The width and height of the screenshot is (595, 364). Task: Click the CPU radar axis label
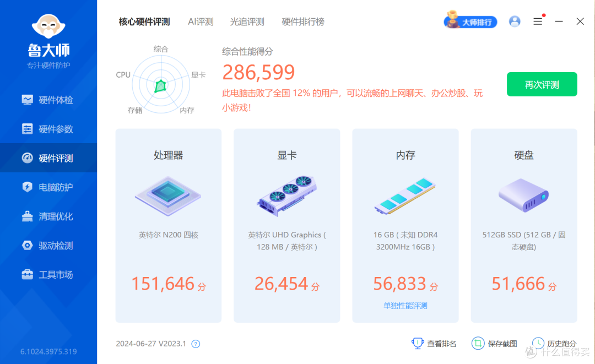123,75
